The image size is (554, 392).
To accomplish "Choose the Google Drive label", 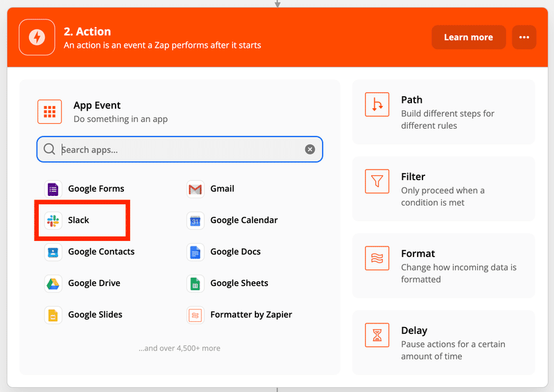I will pos(94,283).
